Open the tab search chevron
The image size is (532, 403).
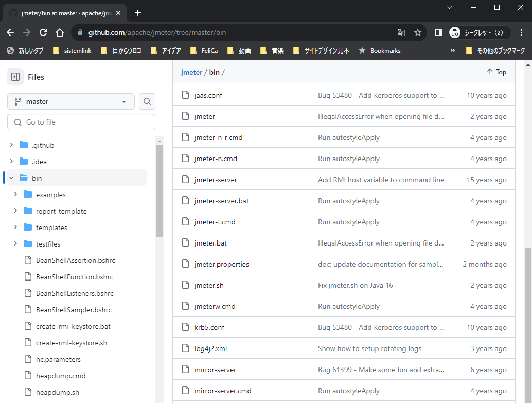pyautogui.click(x=450, y=7)
